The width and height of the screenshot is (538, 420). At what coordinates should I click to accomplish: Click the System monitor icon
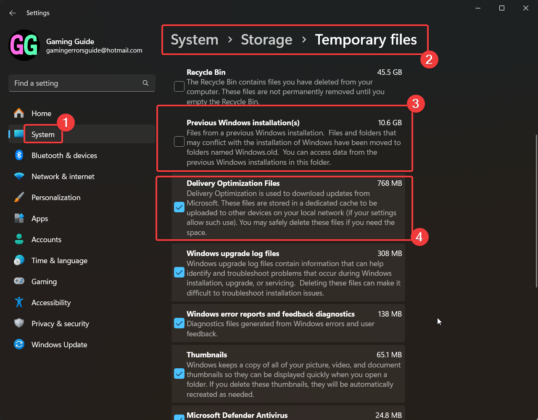pyautogui.click(x=19, y=134)
